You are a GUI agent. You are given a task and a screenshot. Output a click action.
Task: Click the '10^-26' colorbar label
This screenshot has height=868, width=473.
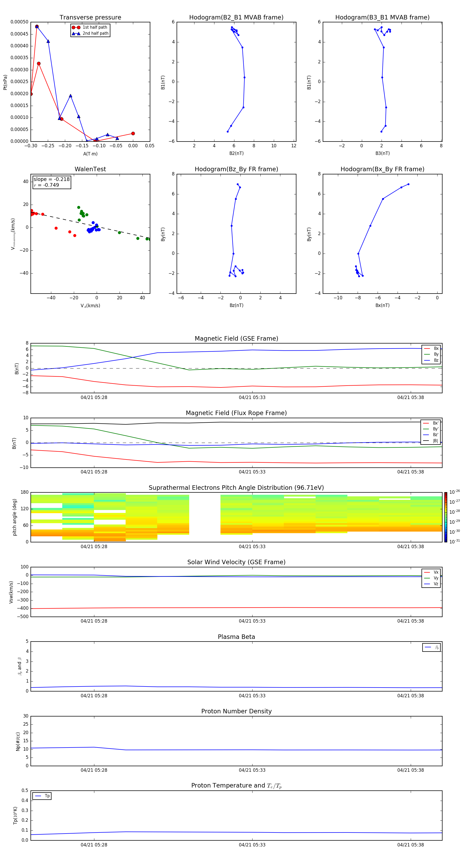455,492
